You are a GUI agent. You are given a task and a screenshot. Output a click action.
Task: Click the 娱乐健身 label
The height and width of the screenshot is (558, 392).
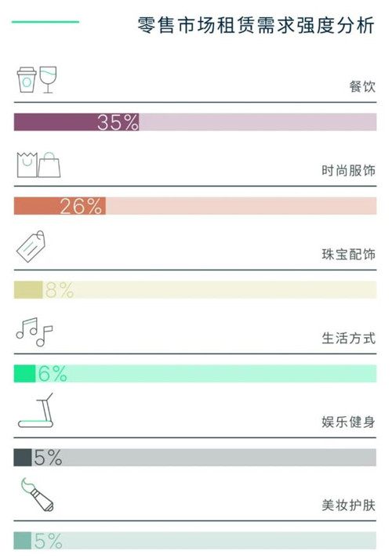point(349,422)
